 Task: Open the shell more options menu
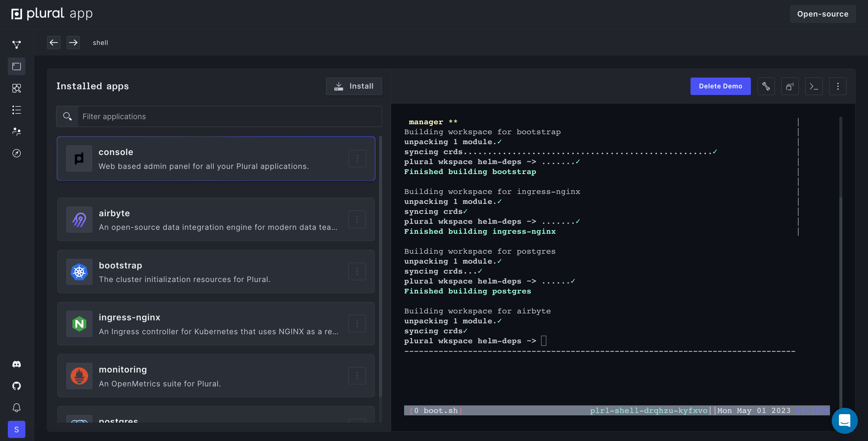(838, 86)
